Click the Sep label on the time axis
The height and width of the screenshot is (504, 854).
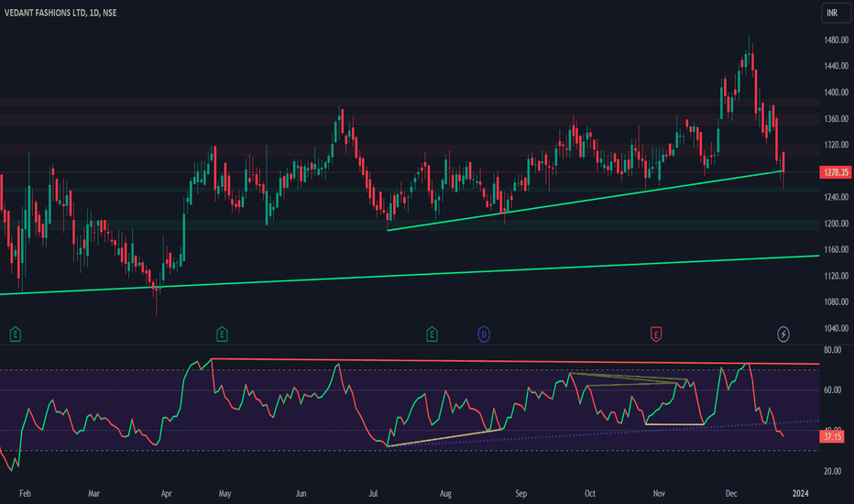[521, 494]
